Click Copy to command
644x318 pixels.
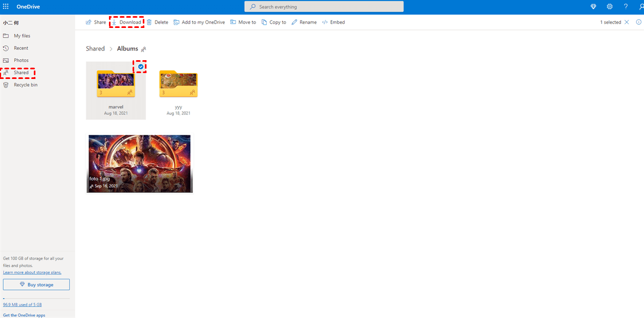(274, 22)
